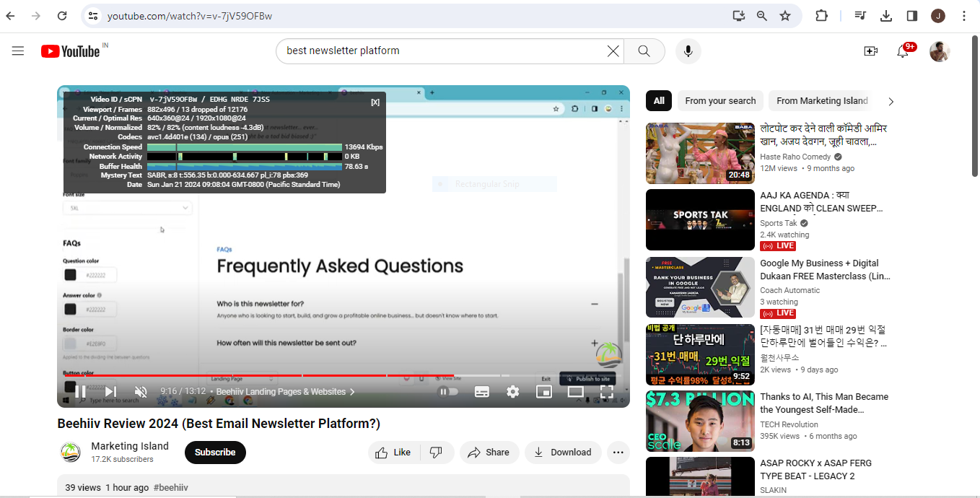Open Haste Raho Comedy video thumbnail
Screen dimensions: 980x498
pyautogui.click(x=700, y=153)
